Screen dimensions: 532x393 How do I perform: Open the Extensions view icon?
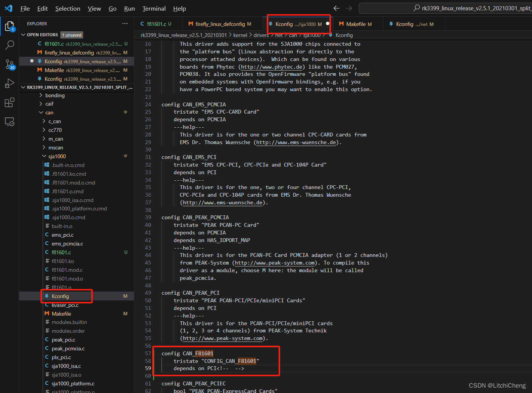click(10, 102)
